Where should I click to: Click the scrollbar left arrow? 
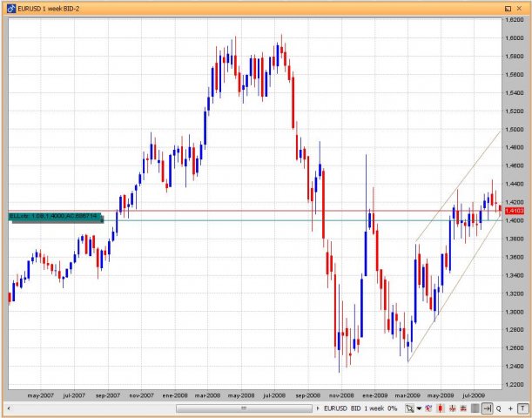pos(9,408)
